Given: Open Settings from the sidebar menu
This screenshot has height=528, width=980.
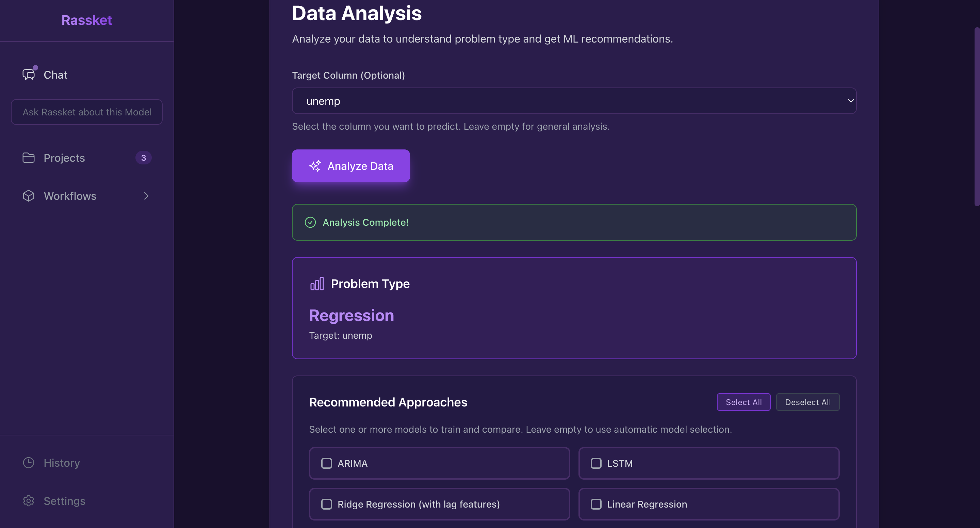Looking at the screenshot, I should (x=65, y=500).
